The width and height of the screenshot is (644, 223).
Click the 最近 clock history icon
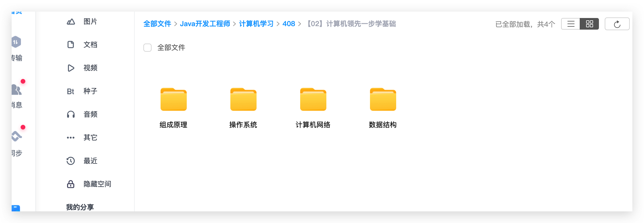tap(71, 161)
